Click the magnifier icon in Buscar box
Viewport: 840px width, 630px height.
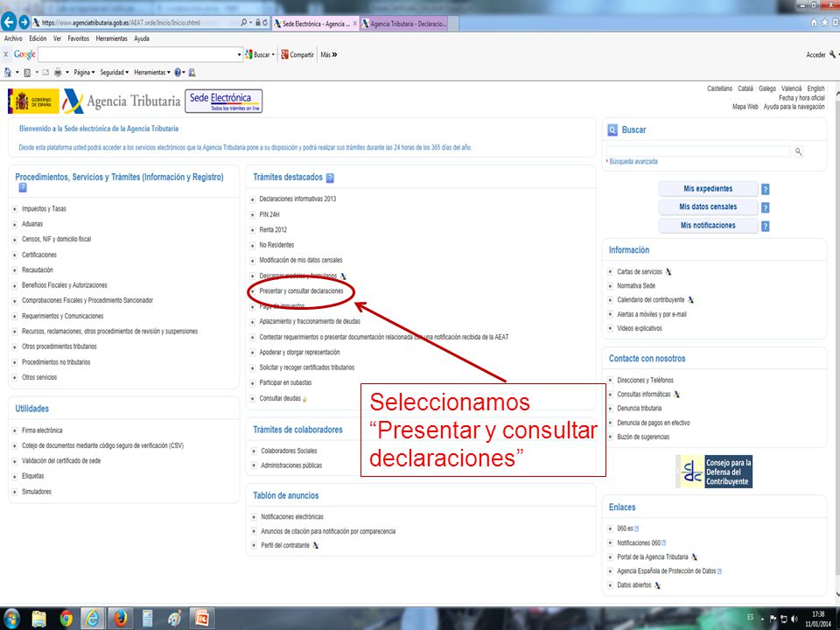coord(798,151)
